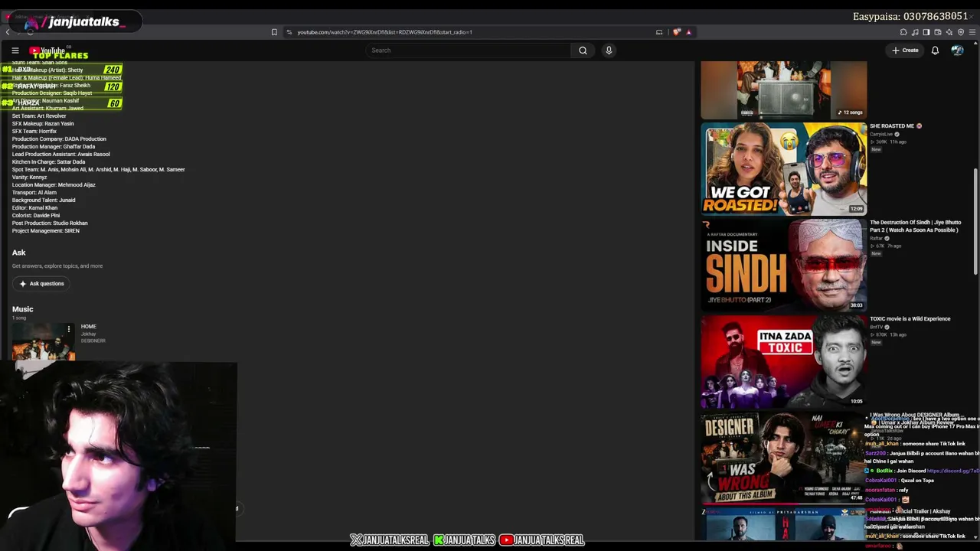Toggle the browser sidebar panel

(x=926, y=32)
